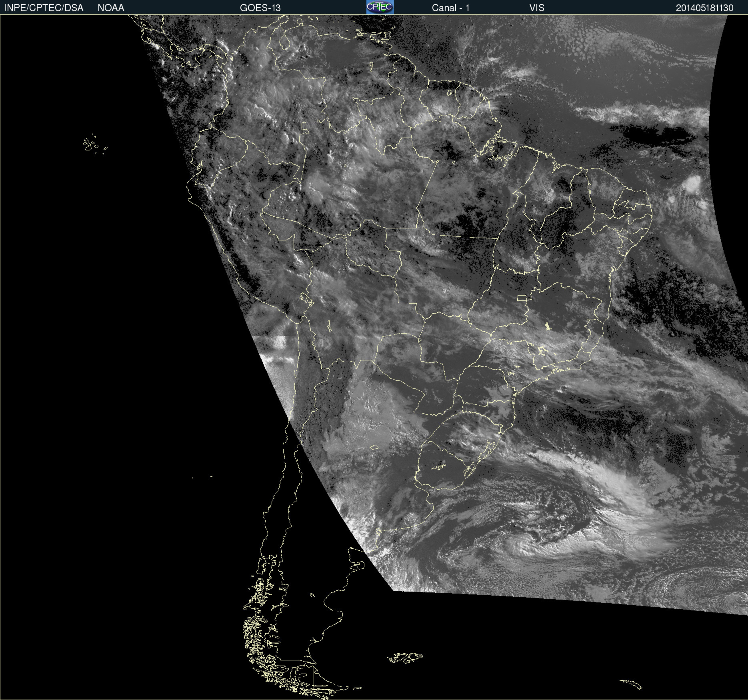Click the Falkland Islands outline
748x700 pixels.
point(405,658)
